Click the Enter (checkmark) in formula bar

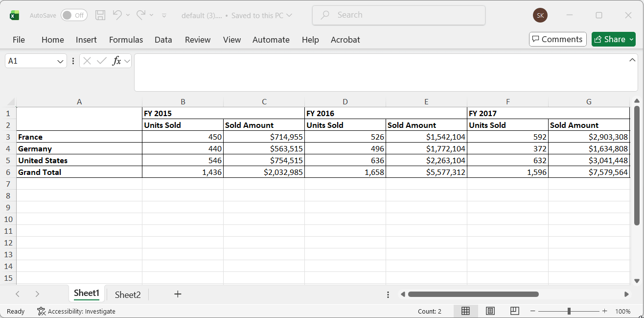[x=102, y=61]
